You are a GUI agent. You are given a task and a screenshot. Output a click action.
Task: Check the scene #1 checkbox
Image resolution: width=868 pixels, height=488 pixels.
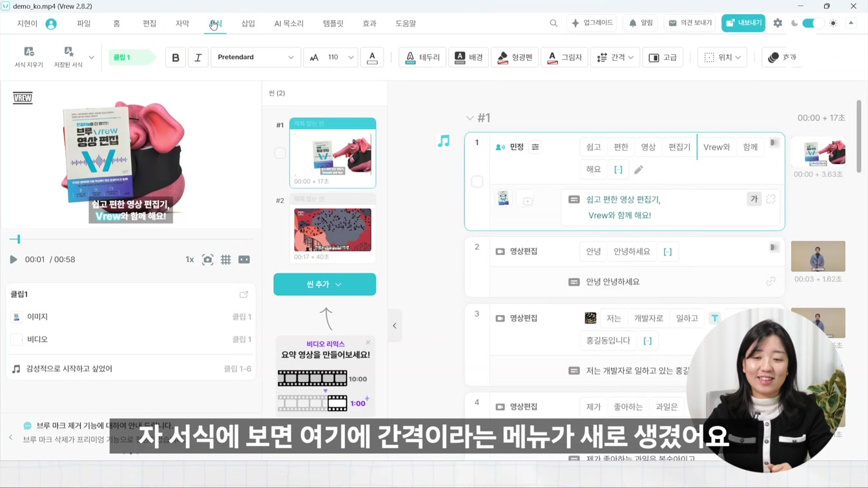click(x=280, y=153)
